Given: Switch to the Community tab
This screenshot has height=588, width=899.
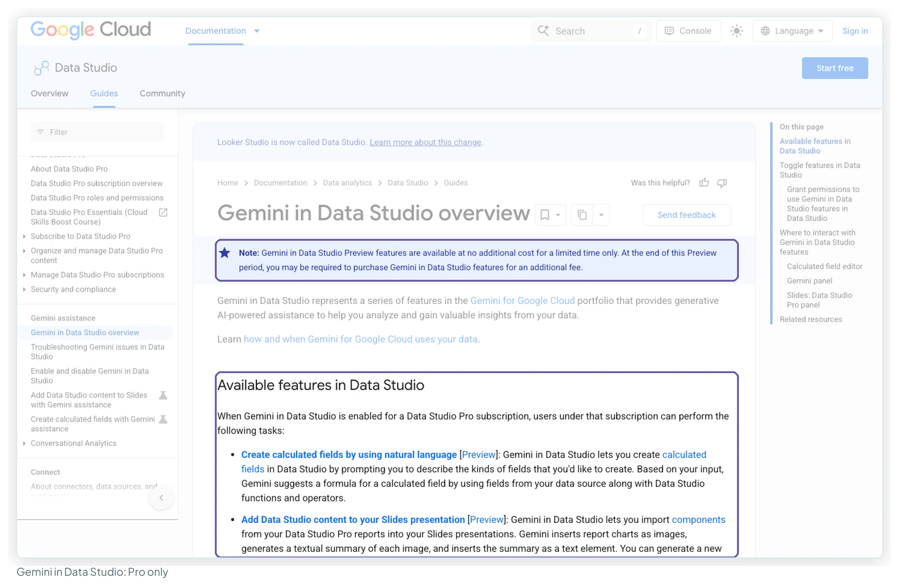Looking at the screenshot, I should (162, 93).
